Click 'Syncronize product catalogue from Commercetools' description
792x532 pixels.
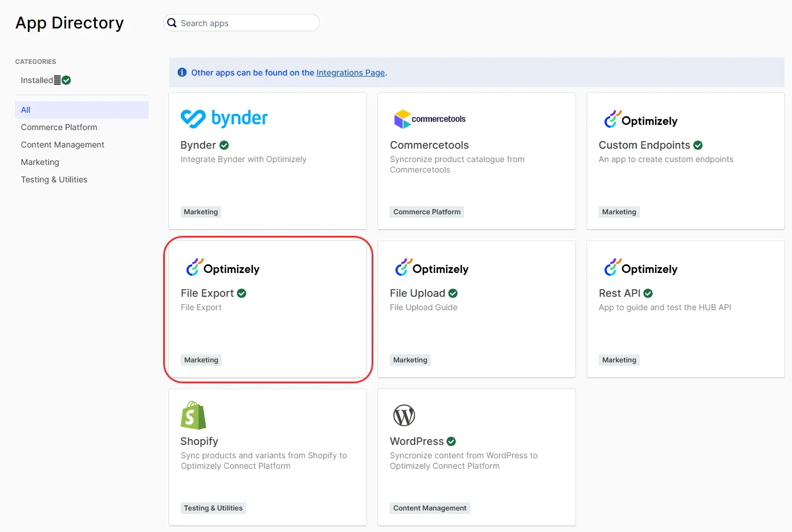click(x=457, y=164)
